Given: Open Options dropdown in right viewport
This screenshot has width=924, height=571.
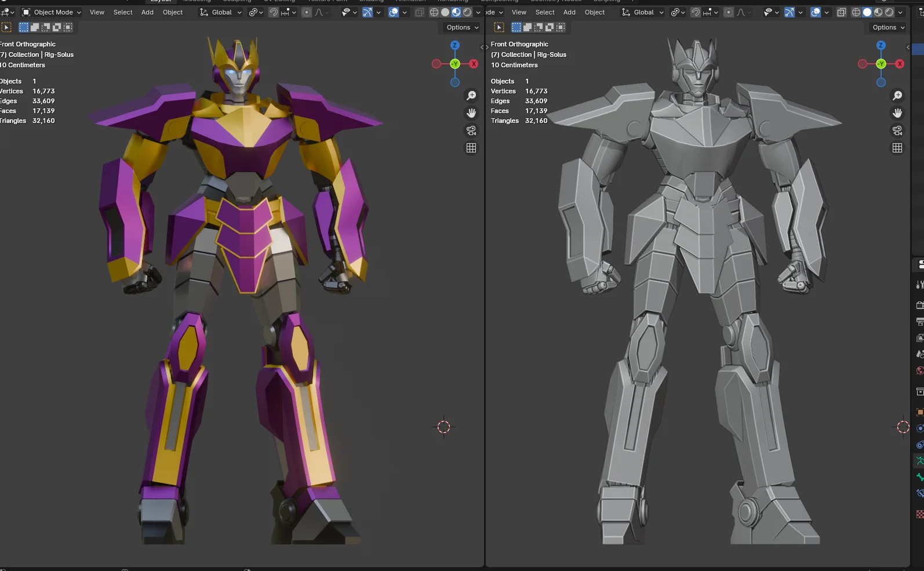Looking at the screenshot, I should pos(889,27).
